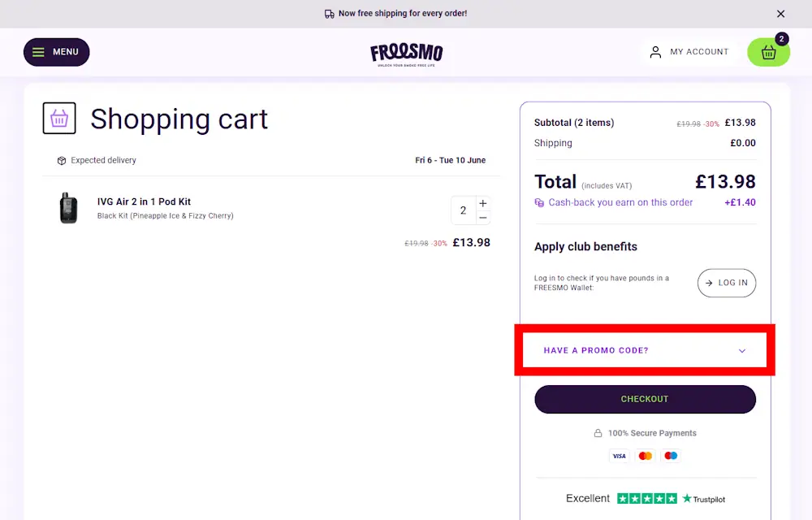Click the Visa payment icon

pos(619,456)
